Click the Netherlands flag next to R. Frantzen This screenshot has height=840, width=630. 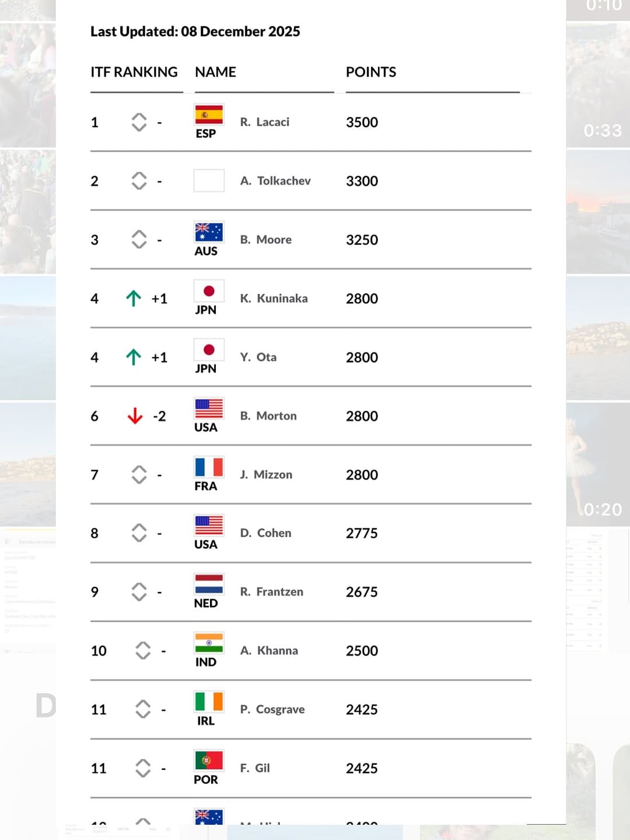(209, 584)
